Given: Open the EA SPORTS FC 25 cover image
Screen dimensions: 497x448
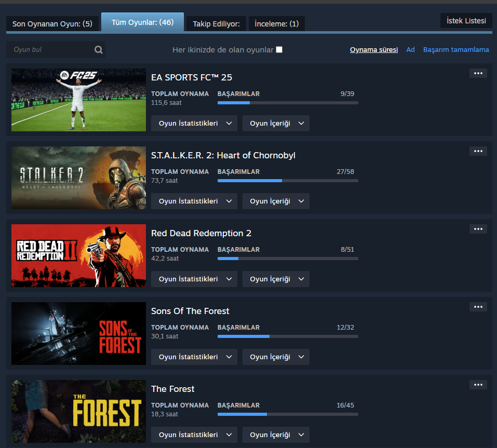Looking at the screenshot, I should point(78,100).
